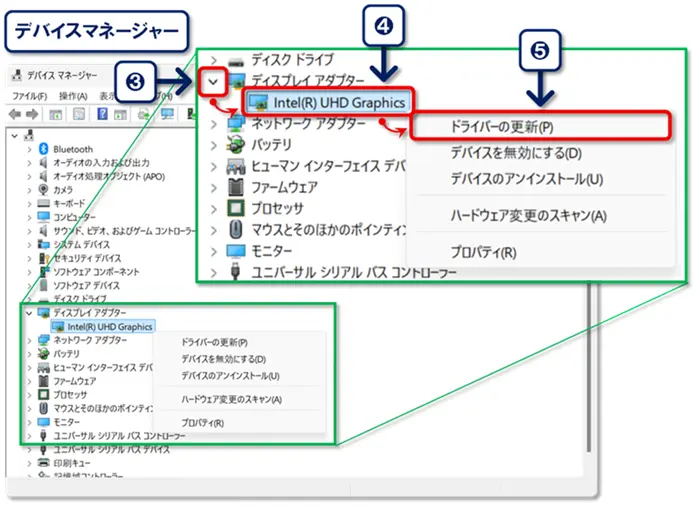This screenshot has width=700, height=506.
Task: Click the disk drive icon in enlarged inset
Action: [x=236, y=61]
